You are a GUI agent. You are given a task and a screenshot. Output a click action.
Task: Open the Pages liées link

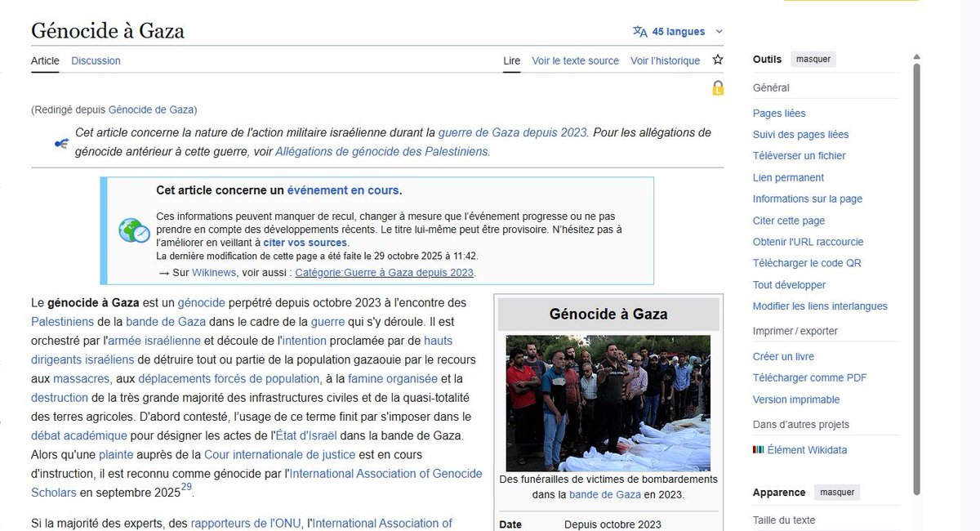[779, 114]
